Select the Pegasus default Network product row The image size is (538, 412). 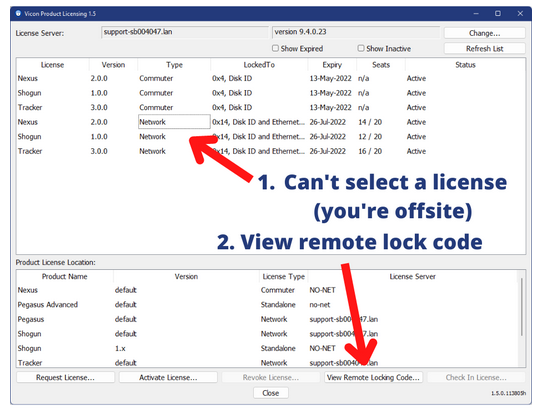point(267,319)
